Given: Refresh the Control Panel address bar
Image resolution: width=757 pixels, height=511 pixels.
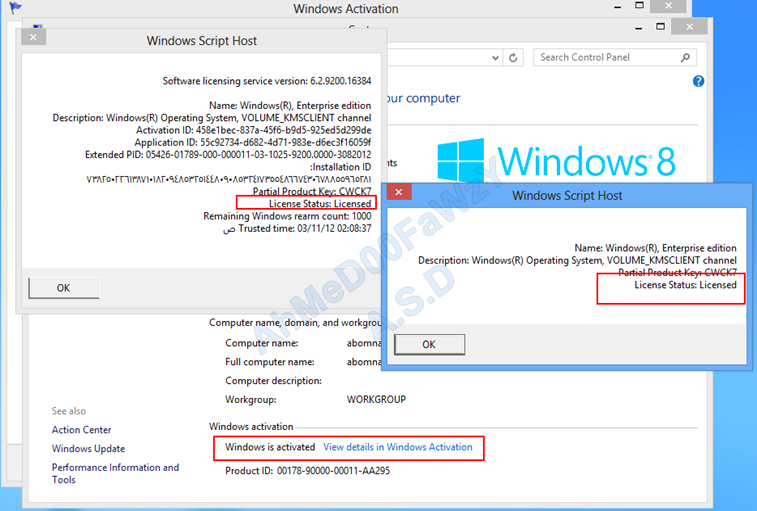Looking at the screenshot, I should click(513, 58).
